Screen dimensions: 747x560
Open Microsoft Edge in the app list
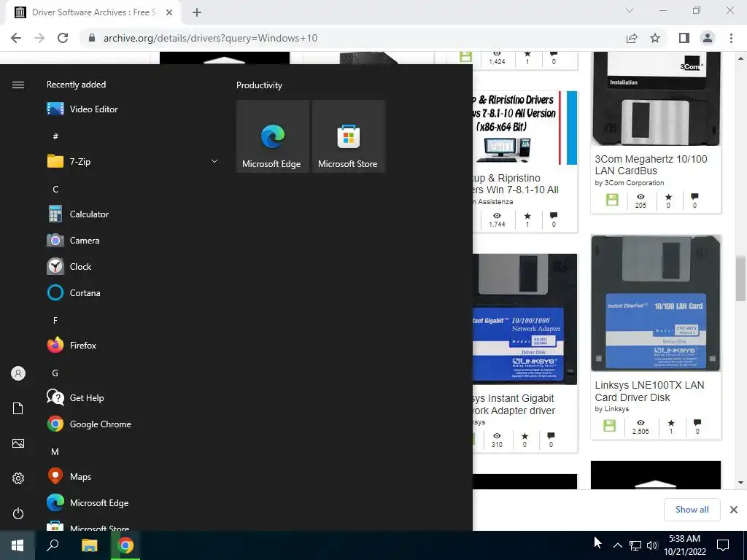[x=133, y=503]
